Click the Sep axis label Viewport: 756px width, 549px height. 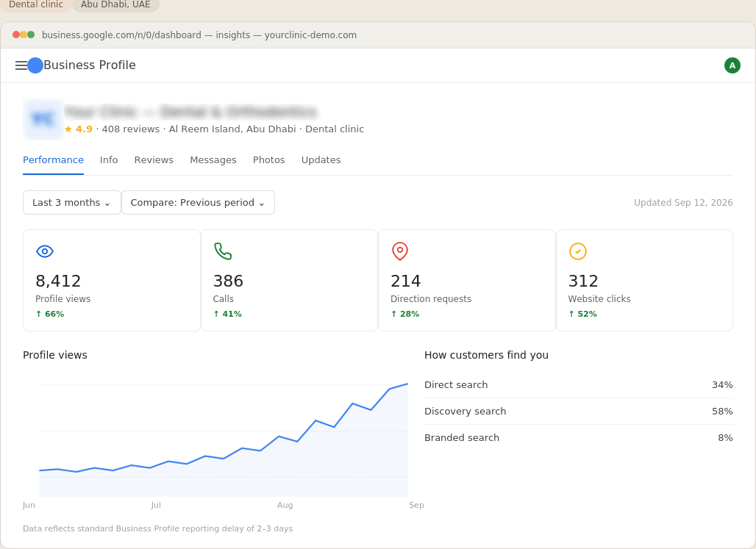[x=416, y=505]
